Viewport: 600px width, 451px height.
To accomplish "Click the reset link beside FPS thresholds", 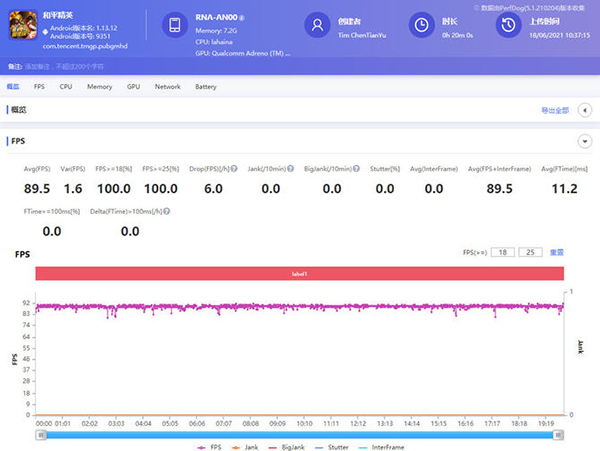I will point(555,252).
